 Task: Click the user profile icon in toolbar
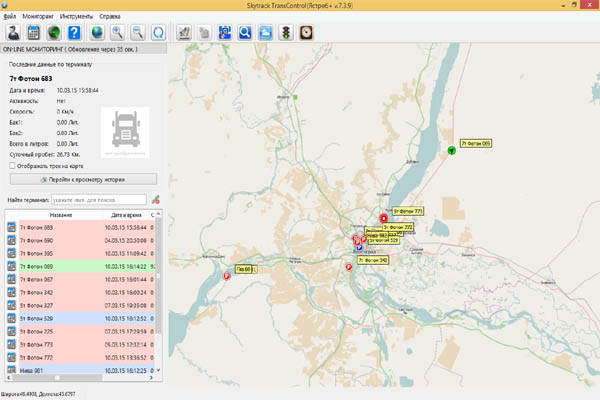(x=11, y=32)
